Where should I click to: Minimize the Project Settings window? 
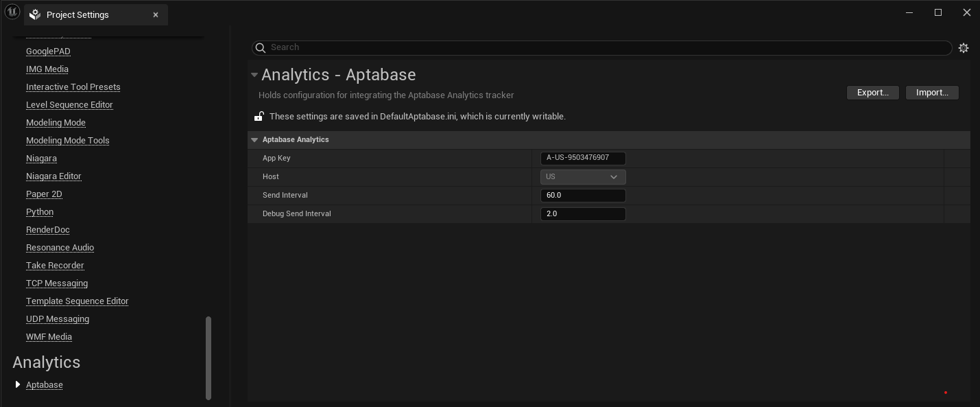point(909,12)
